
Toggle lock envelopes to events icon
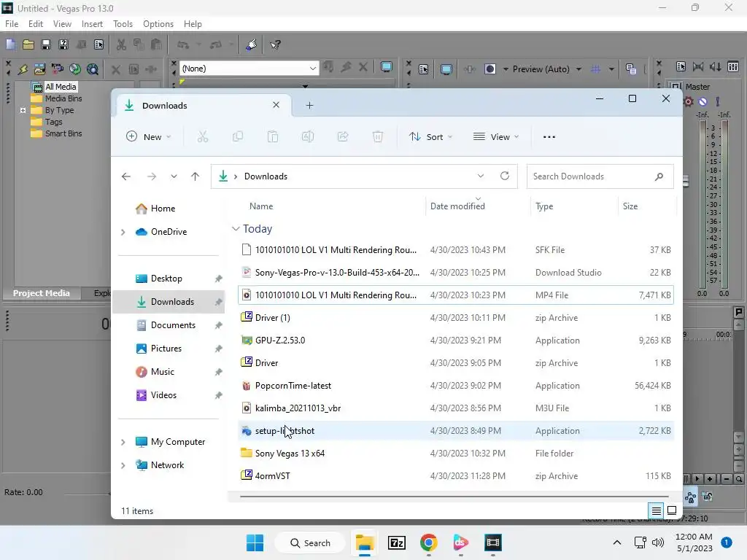pyautogui.click(x=690, y=498)
